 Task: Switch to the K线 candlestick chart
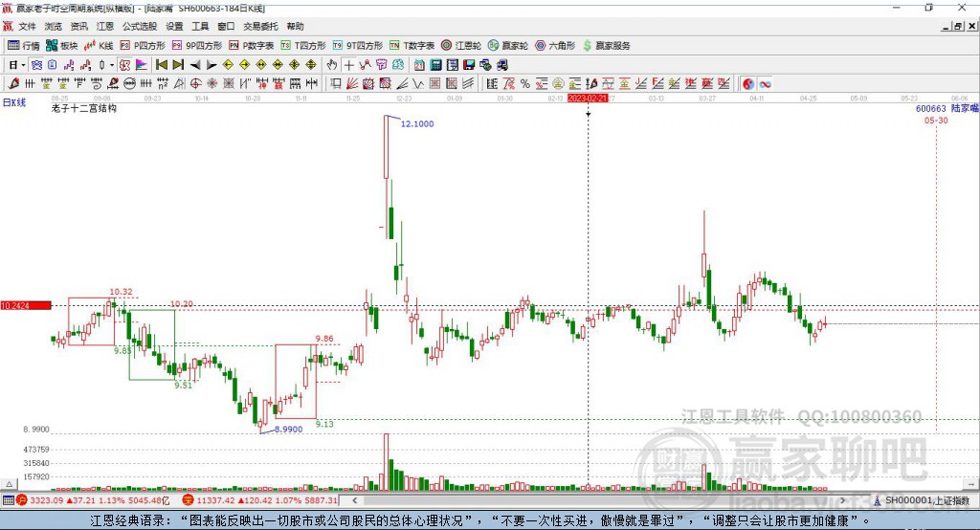[99, 46]
